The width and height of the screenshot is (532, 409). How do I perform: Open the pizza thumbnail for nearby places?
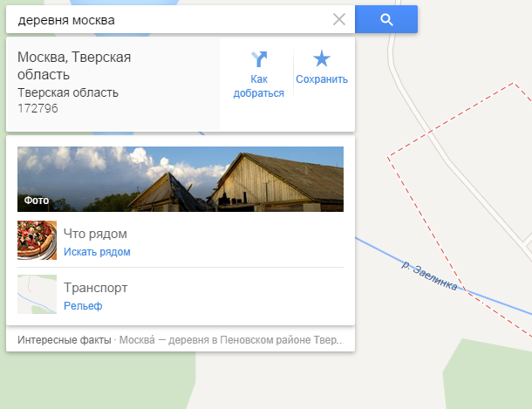(37, 240)
